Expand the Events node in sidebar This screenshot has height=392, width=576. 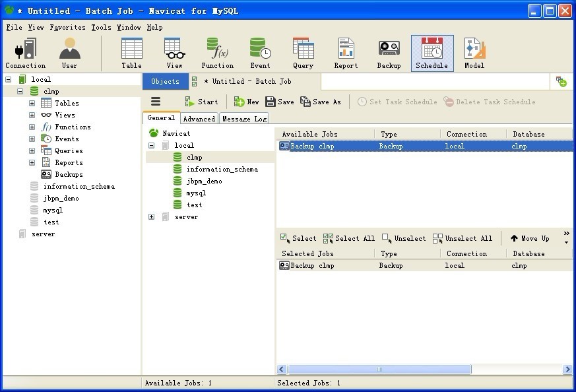[32, 139]
